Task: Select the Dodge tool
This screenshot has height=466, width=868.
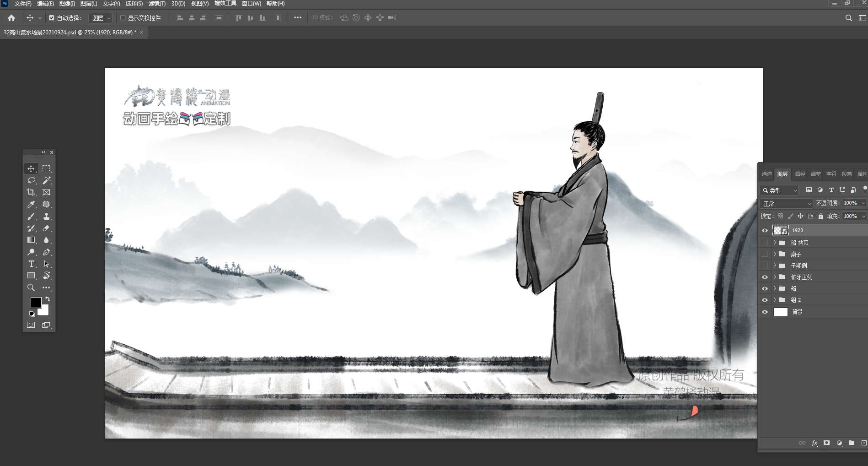Action: click(31, 252)
